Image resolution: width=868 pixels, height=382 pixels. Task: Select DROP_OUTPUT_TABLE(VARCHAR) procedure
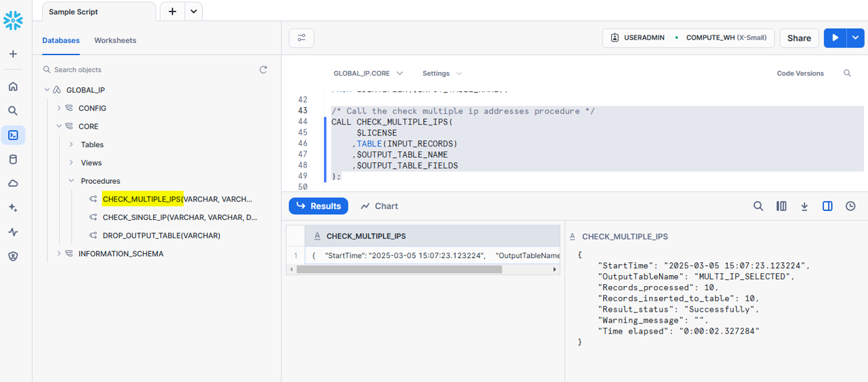(161, 236)
